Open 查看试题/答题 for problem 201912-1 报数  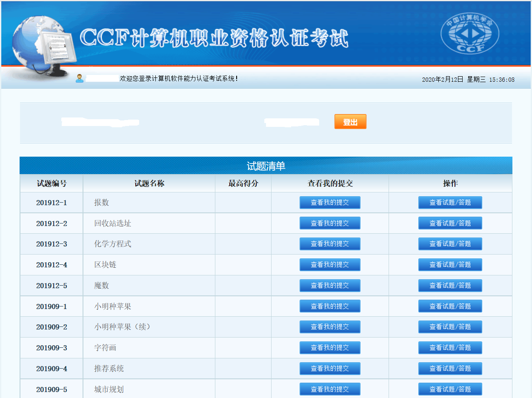(x=450, y=202)
